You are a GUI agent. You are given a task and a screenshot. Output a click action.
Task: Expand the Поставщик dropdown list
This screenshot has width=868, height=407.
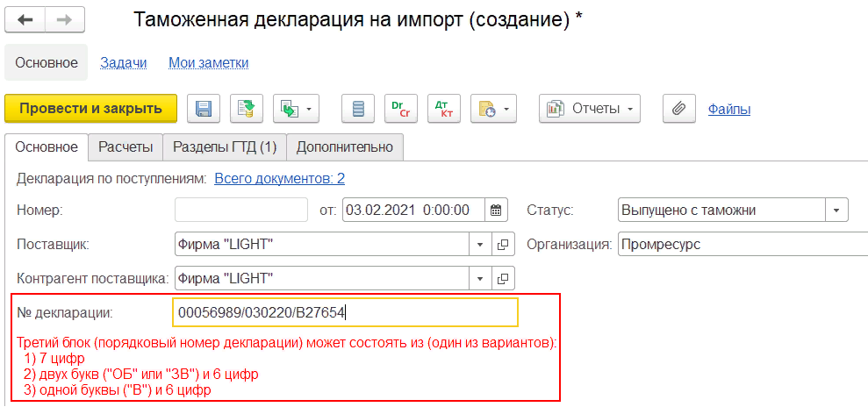[x=481, y=245]
